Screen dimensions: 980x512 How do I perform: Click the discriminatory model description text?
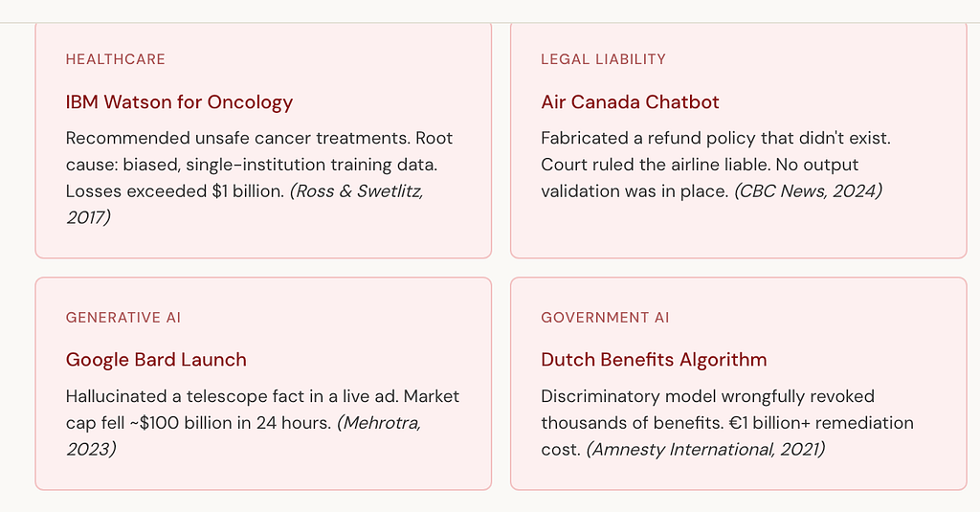727,423
